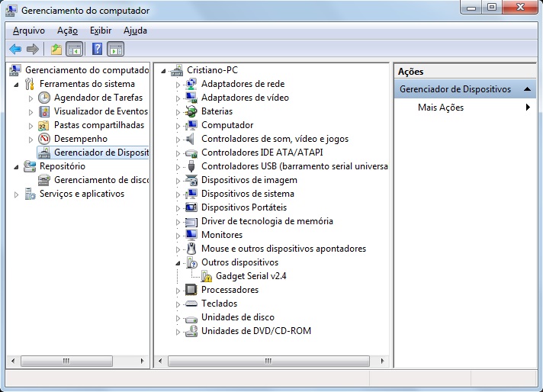Viewport: 543px width, 392px height.
Task: Select Unidades de DVD/CD-ROM category
Action: pyautogui.click(x=255, y=331)
